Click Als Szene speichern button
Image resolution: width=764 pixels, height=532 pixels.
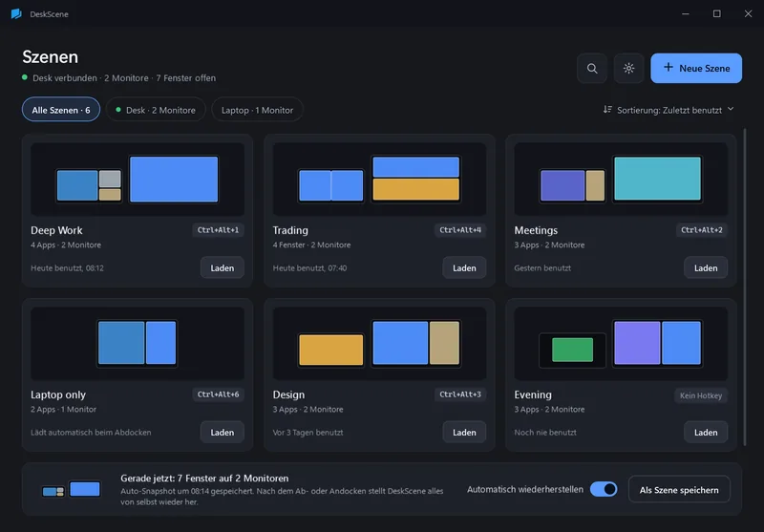pyautogui.click(x=679, y=490)
